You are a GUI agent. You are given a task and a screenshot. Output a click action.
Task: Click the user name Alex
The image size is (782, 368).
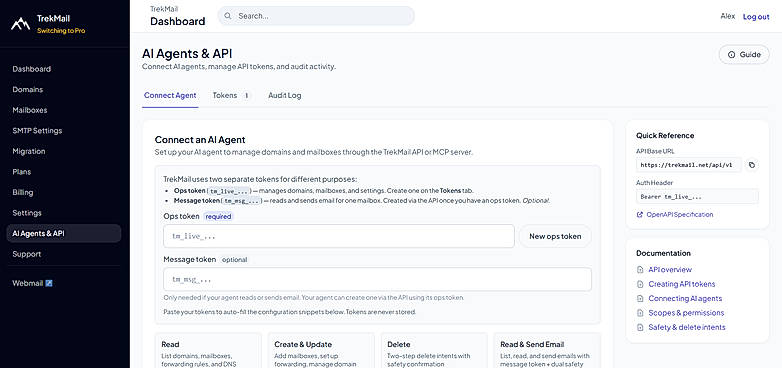coord(728,16)
